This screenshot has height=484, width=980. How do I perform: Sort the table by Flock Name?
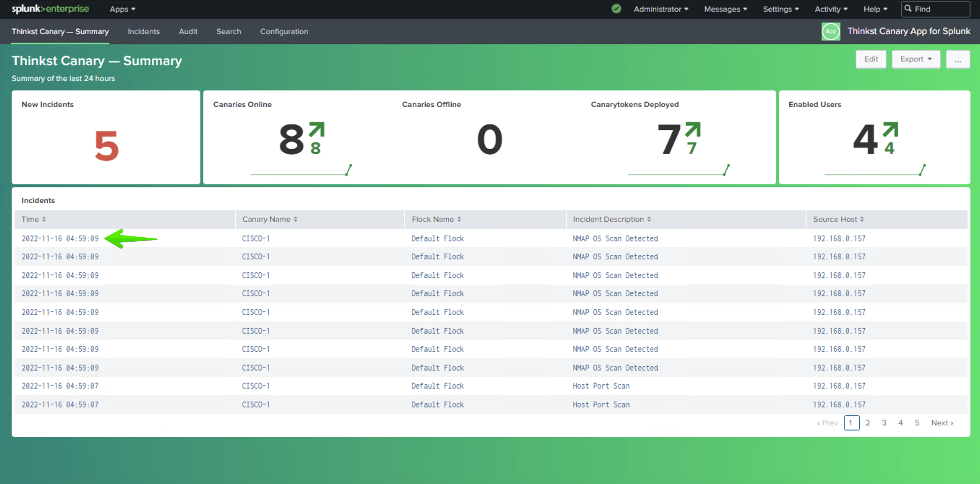pyautogui.click(x=437, y=219)
